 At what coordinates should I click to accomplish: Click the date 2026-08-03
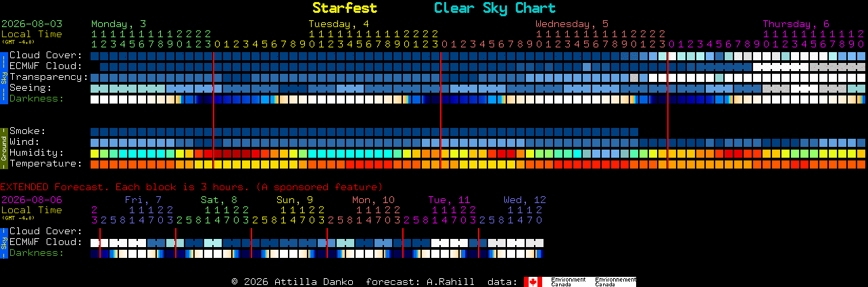click(32, 24)
